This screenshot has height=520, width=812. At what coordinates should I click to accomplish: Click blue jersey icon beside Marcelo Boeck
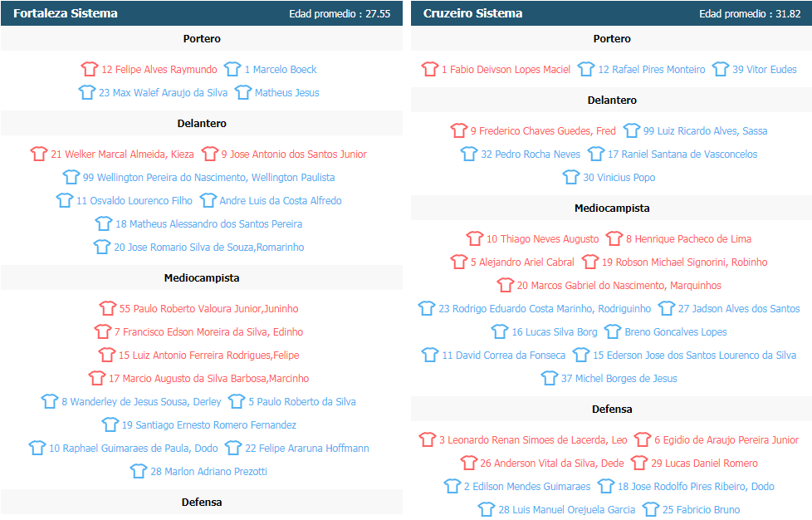point(232,69)
